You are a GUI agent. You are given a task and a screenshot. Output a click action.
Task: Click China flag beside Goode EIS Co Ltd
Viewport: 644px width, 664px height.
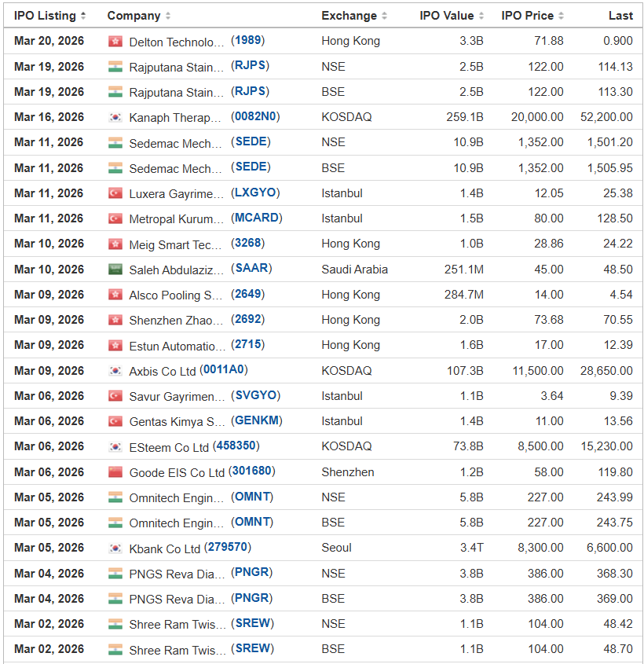115,472
